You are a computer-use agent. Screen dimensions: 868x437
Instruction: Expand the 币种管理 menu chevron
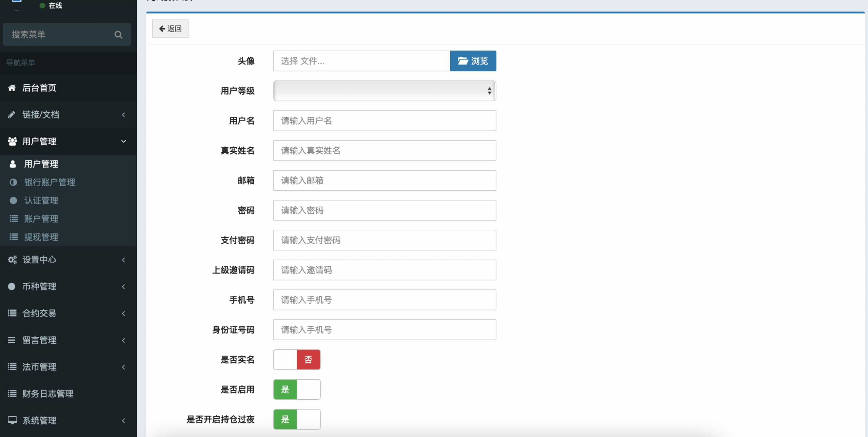pos(123,287)
